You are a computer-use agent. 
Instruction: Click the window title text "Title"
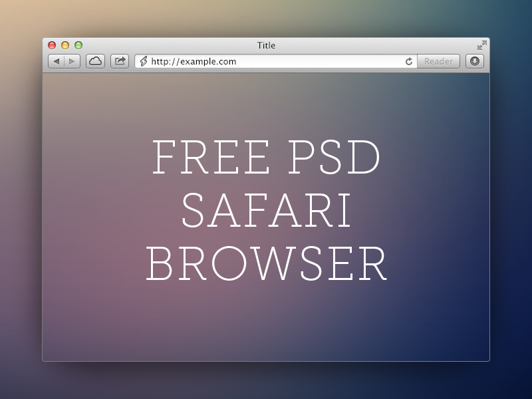(x=266, y=45)
